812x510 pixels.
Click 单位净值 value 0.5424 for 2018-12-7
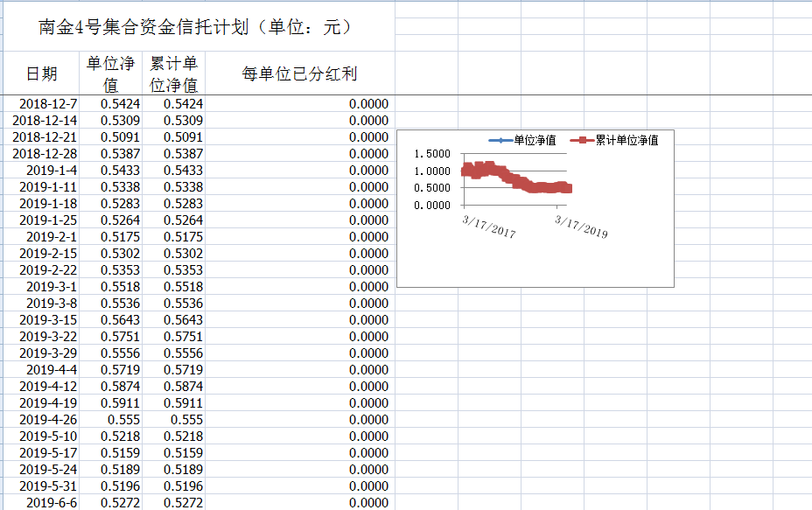110,103
